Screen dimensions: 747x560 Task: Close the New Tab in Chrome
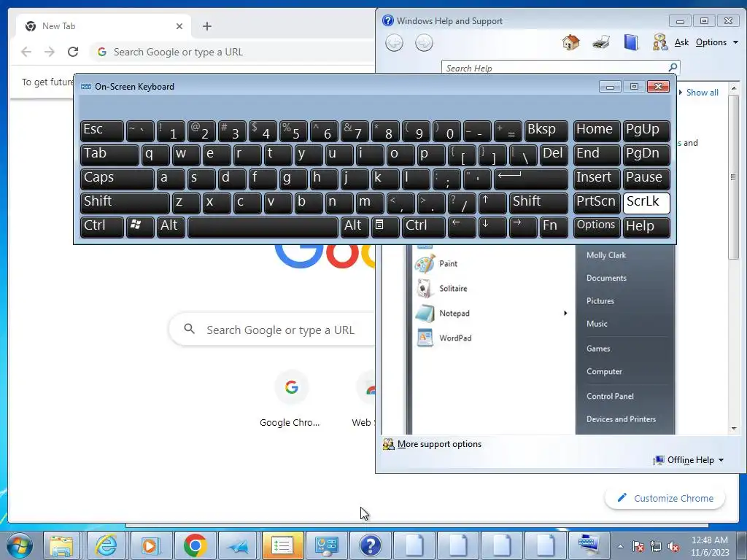(179, 26)
